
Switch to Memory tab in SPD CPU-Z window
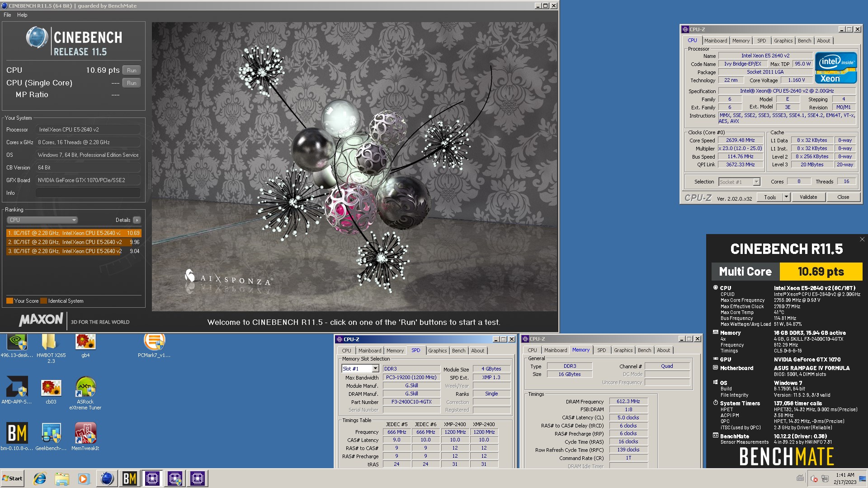(x=395, y=351)
